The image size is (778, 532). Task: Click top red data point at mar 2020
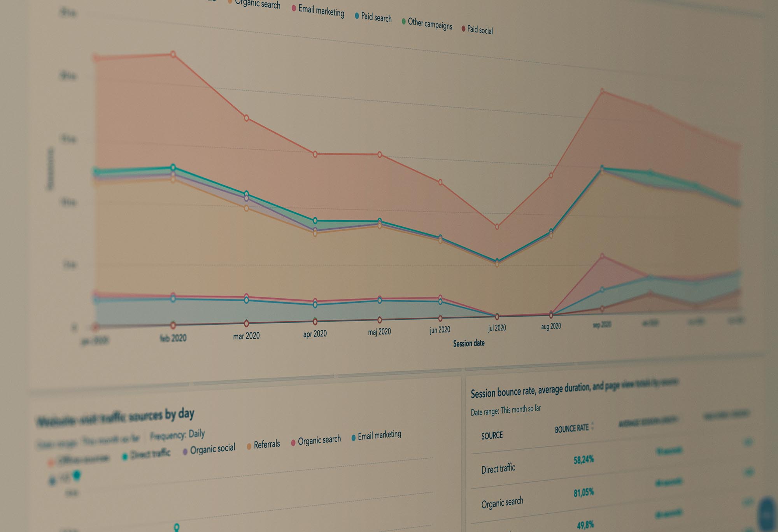[x=246, y=118]
